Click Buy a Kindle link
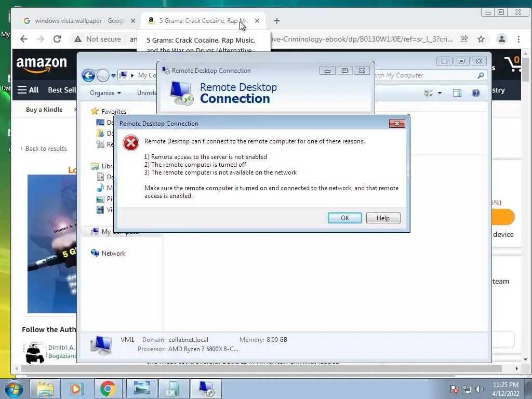 tap(44, 110)
